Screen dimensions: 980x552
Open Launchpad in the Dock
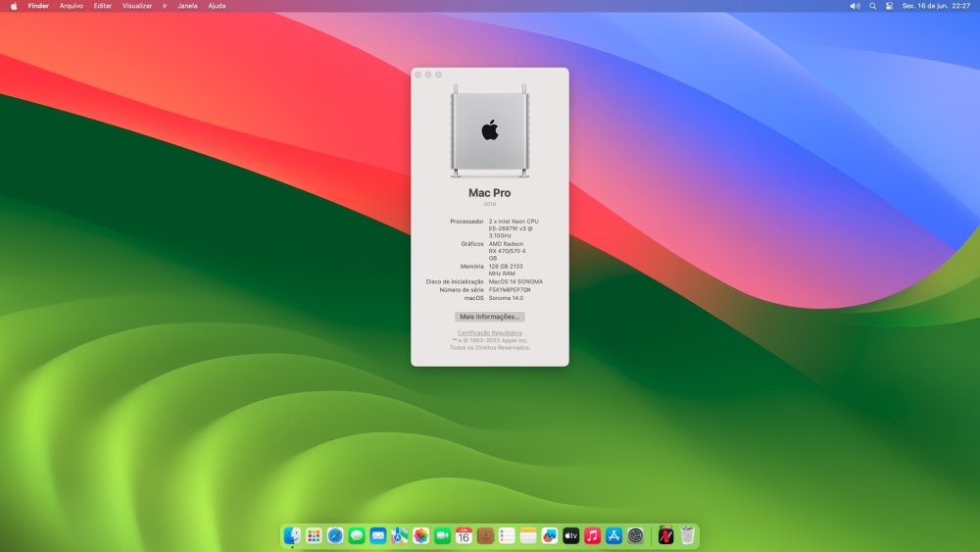314,535
